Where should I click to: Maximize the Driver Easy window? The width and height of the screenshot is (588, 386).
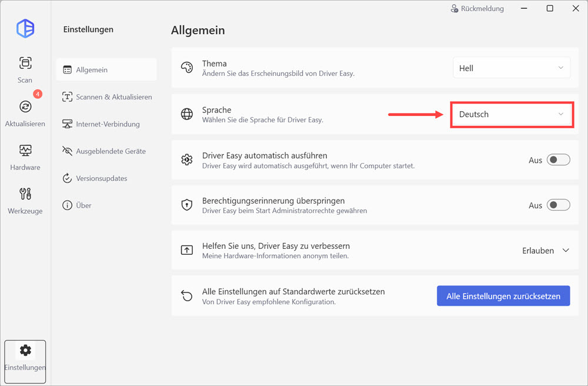pos(550,8)
